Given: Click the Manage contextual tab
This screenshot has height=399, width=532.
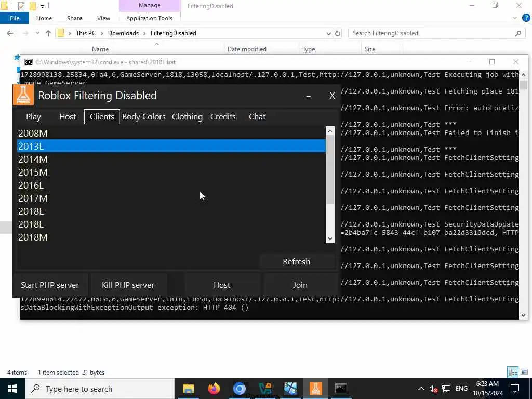Looking at the screenshot, I should (x=150, y=5).
